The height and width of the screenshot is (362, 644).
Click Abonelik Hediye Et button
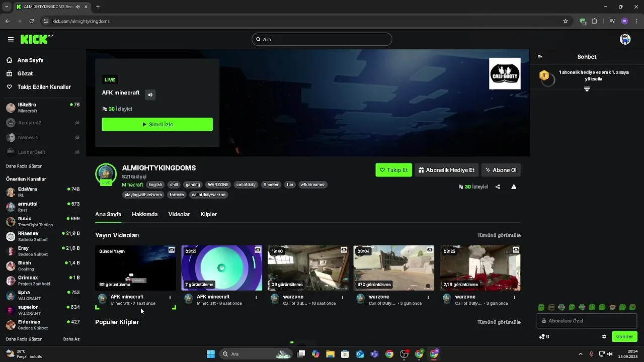(446, 170)
